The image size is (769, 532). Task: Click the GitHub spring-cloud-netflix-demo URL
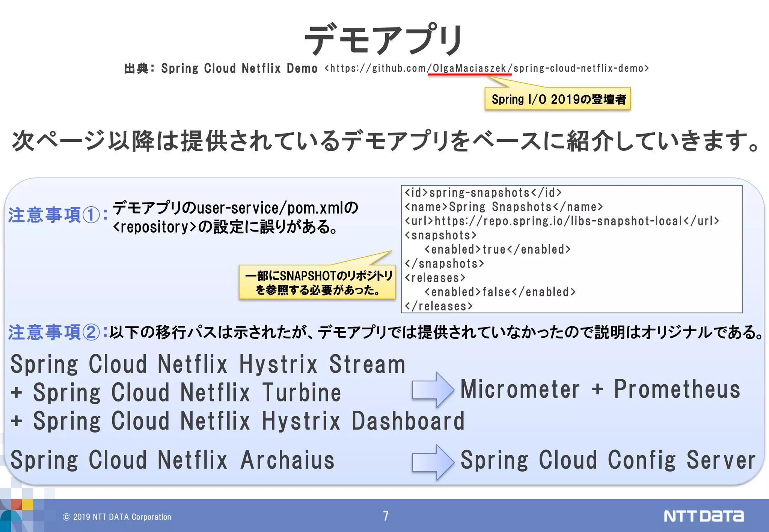pos(487,68)
